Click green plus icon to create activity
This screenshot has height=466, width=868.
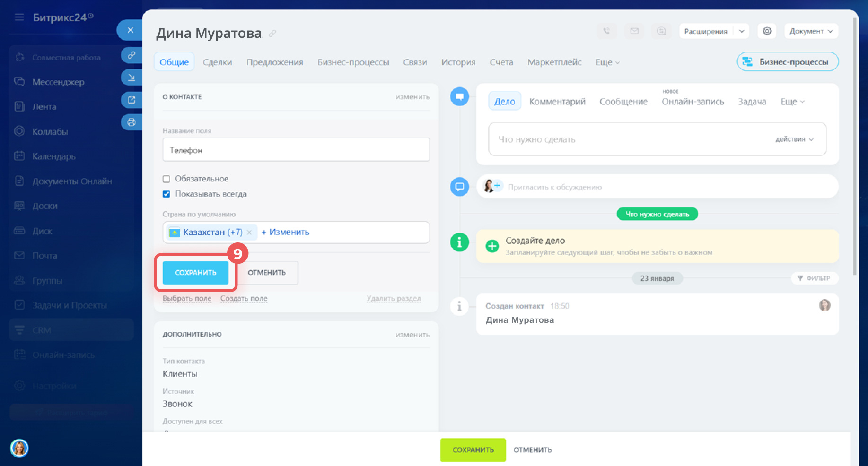[492, 246]
